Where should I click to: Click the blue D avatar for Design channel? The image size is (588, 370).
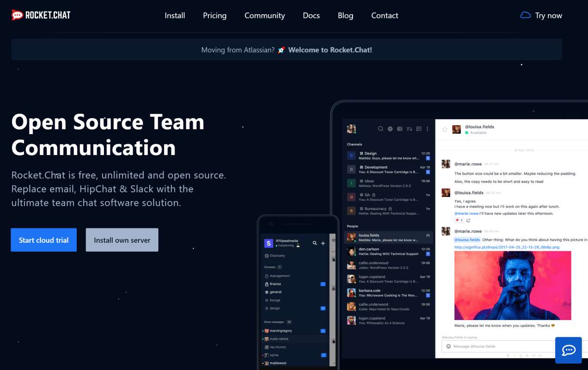pyautogui.click(x=352, y=155)
